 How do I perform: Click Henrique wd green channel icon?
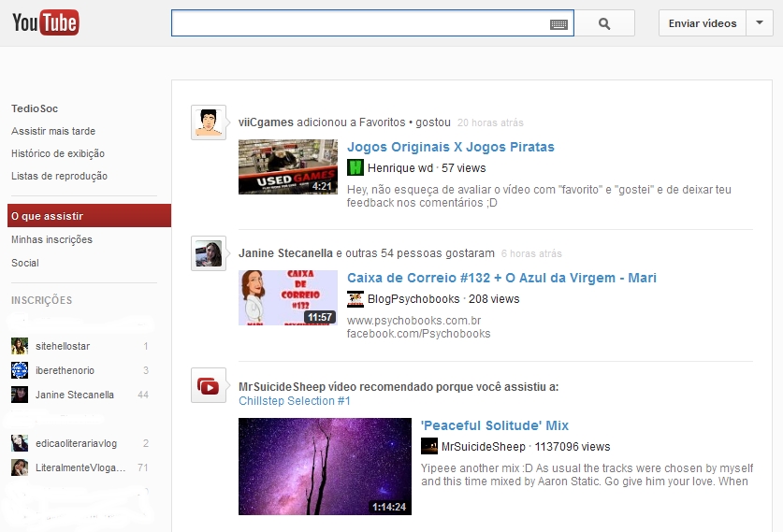355,167
